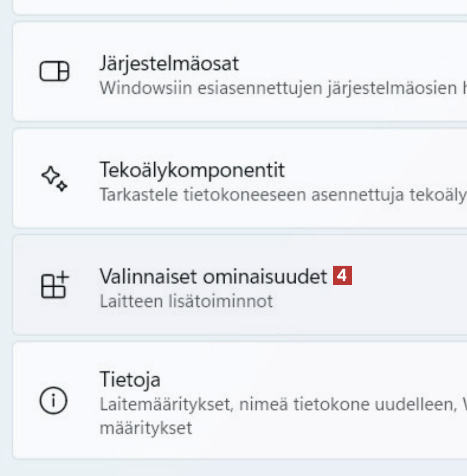Click the red number 4 badge
Image resolution: width=467 pixels, height=476 pixels.
(342, 276)
